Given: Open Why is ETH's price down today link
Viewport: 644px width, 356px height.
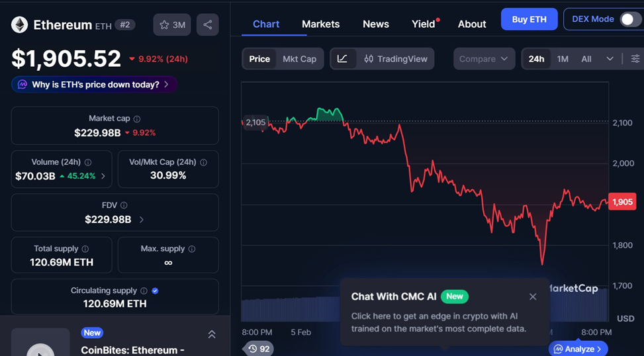Looking at the screenshot, I should point(94,85).
